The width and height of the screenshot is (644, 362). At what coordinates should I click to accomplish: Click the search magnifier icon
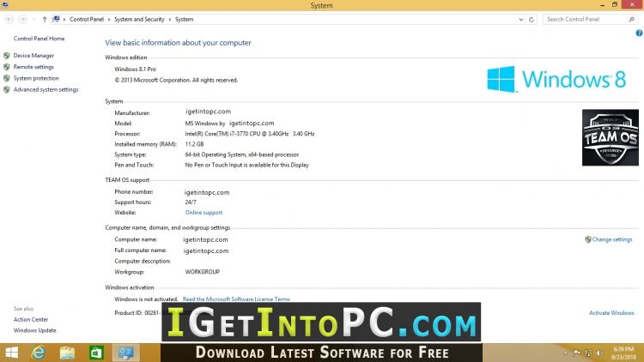click(x=632, y=19)
